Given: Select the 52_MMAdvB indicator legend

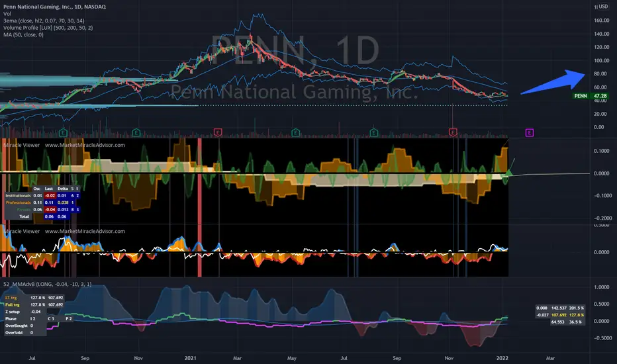Looking at the screenshot, I should coord(47,284).
